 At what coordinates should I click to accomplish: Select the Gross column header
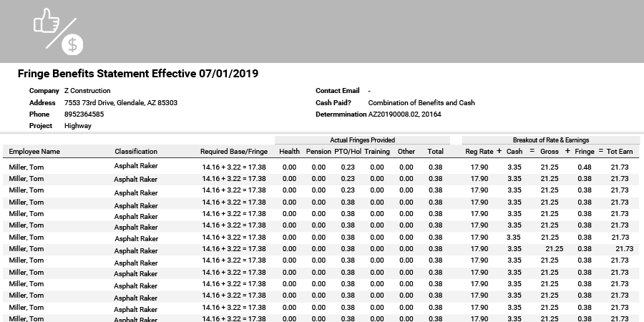point(550,152)
